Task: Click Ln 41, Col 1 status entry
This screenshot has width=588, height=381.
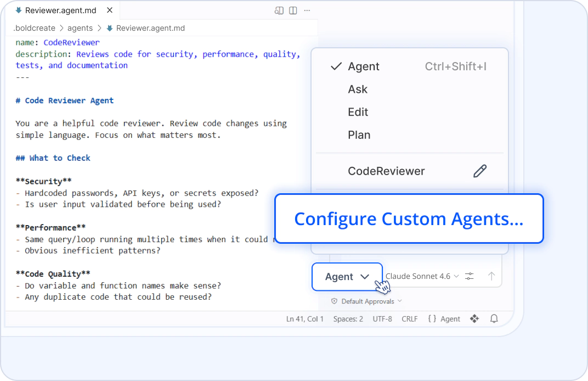Action: coord(305,319)
